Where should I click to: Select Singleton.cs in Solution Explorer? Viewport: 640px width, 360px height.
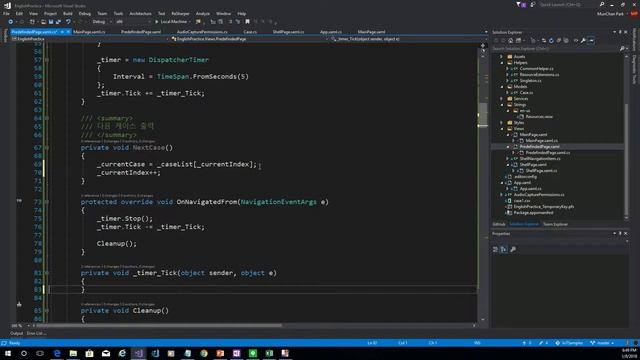pyautogui.click(x=530, y=80)
